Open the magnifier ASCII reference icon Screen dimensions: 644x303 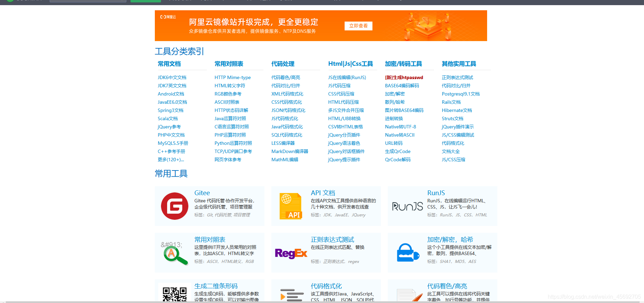(x=174, y=253)
